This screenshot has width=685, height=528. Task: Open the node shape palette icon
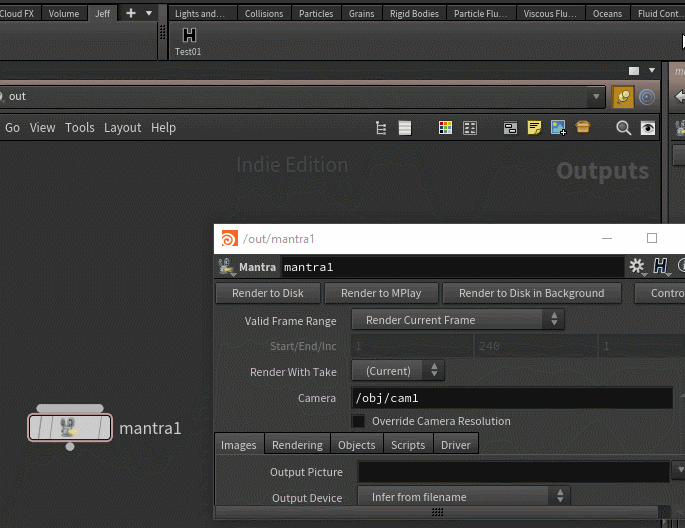pyautogui.click(x=470, y=128)
